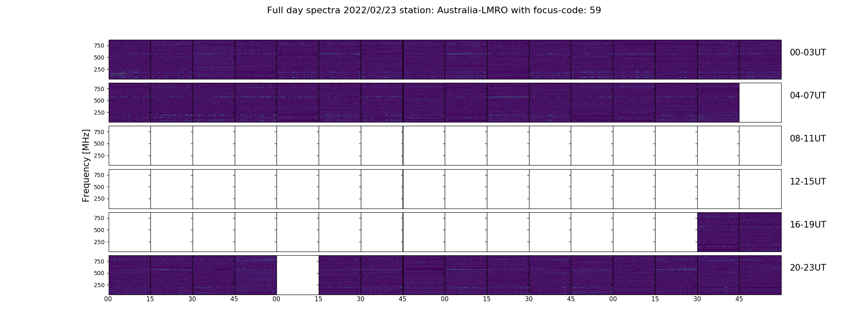Click the '500' tick of the 20-23UT row

(x=99, y=273)
